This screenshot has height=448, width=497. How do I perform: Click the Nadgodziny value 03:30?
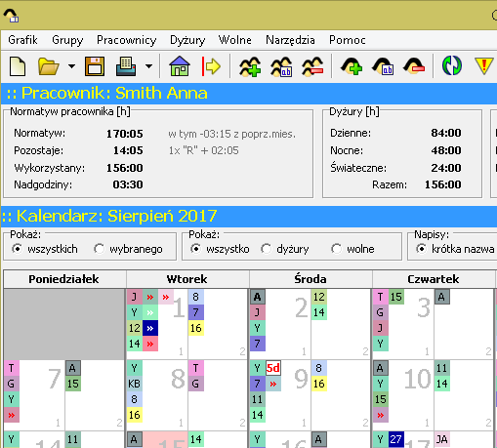click(x=128, y=184)
